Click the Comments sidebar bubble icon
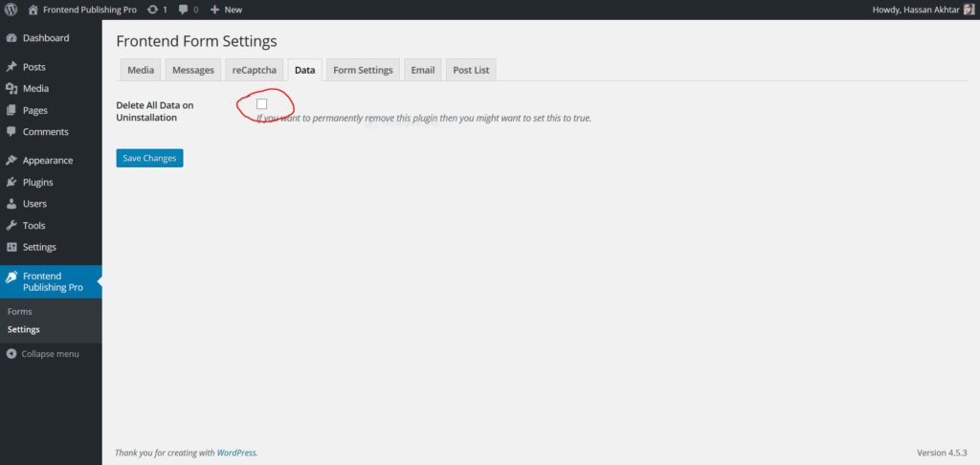The width and height of the screenshot is (980, 465). click(x=11, y=132)
